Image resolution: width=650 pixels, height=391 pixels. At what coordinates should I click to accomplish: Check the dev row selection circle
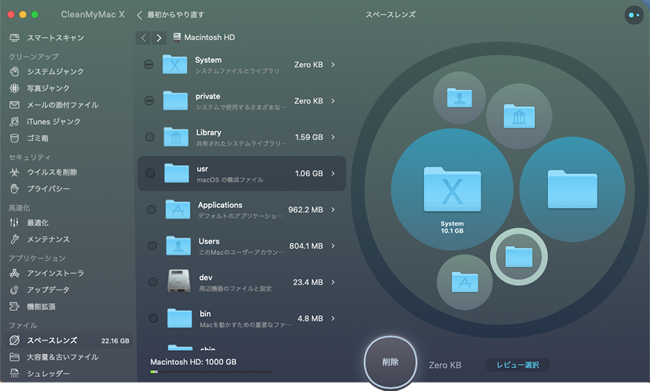point(153,282)
